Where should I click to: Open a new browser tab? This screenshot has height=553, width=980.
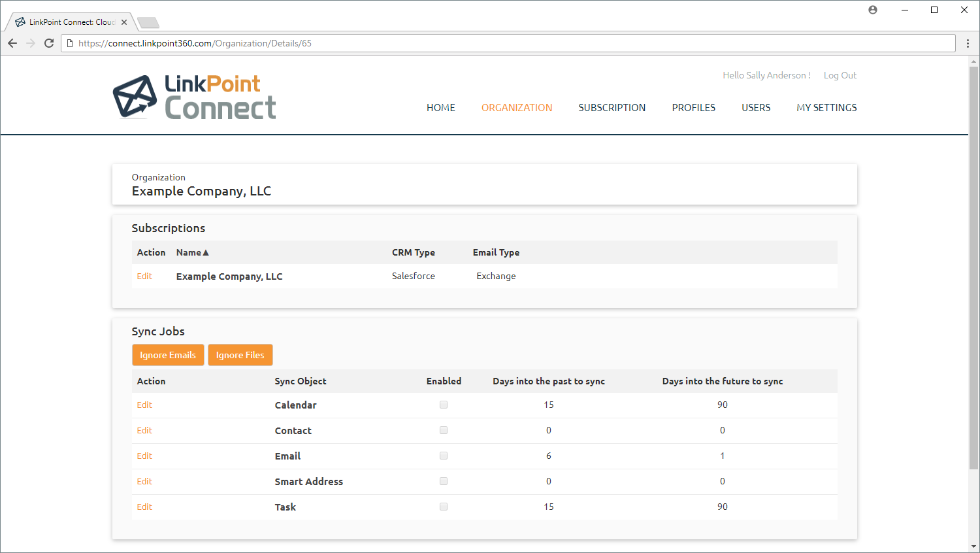(148, 23)
